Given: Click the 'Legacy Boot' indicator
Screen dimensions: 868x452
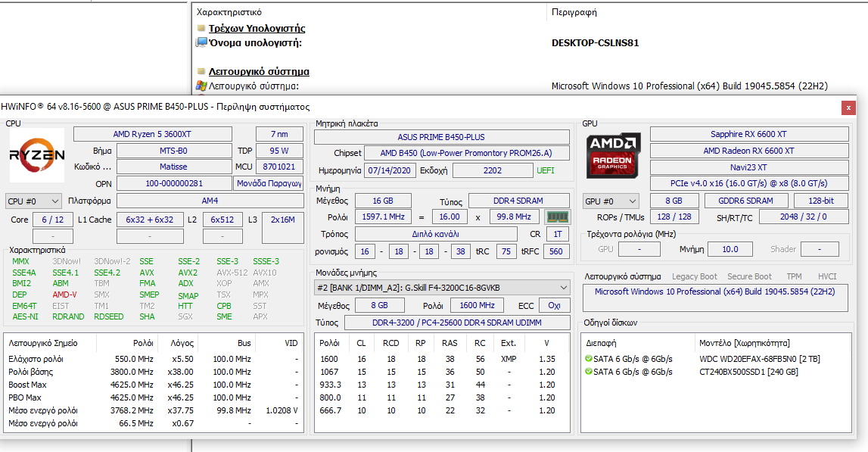Looking at the screenshot, I should click(x=694, y=276).
